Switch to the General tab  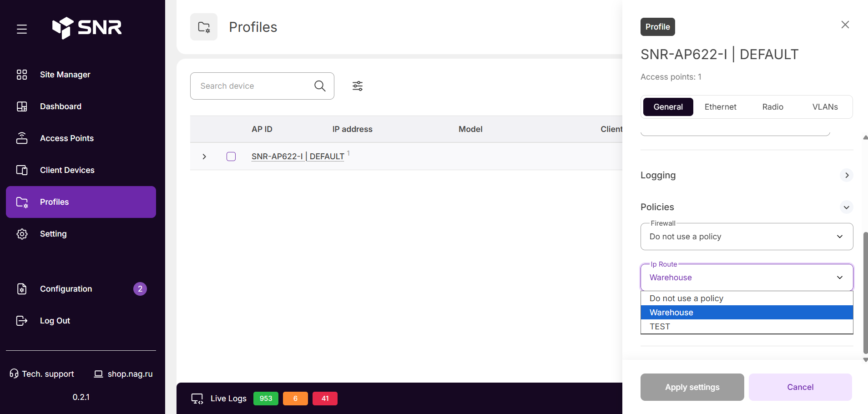click(668, 107)
